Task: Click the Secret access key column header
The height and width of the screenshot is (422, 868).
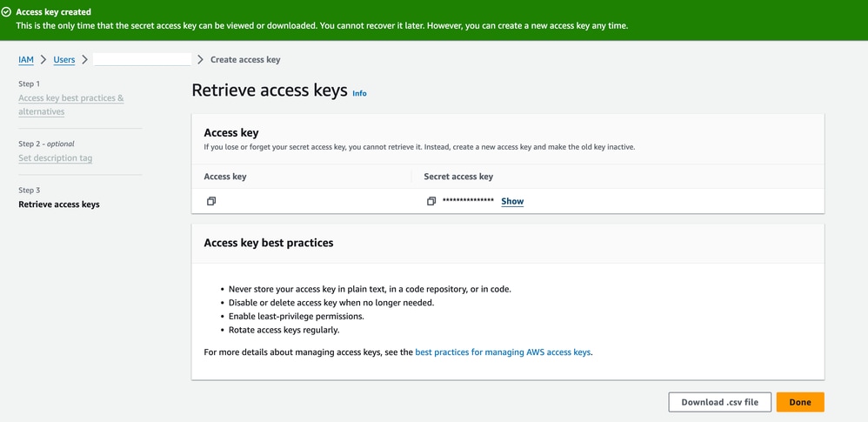Action: [458, 177]
